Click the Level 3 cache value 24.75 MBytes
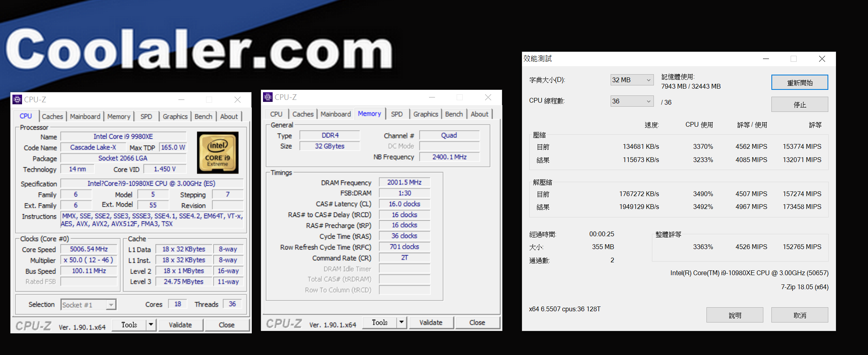 point(184,282)
